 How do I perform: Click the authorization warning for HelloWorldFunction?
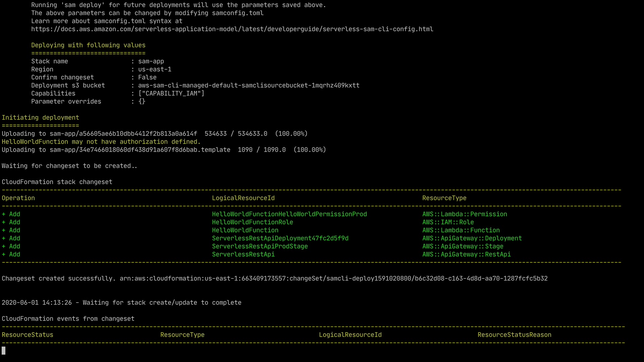(x=101, y=142)
